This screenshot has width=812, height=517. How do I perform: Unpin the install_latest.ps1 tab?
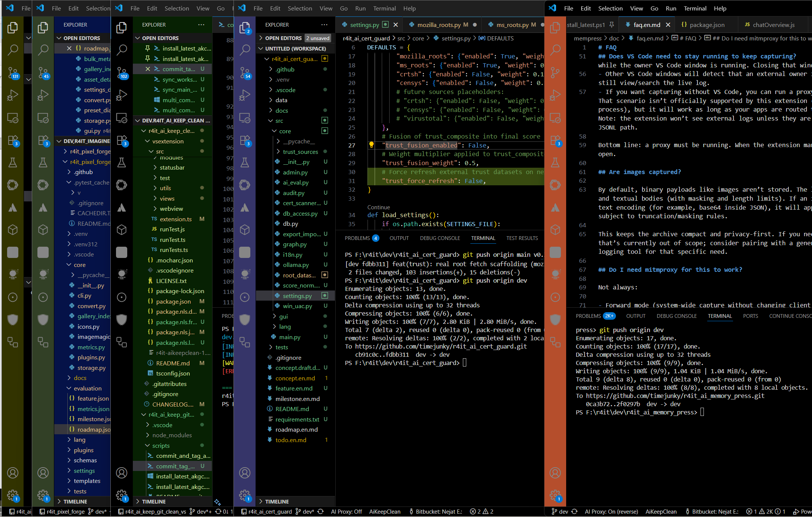611,25
